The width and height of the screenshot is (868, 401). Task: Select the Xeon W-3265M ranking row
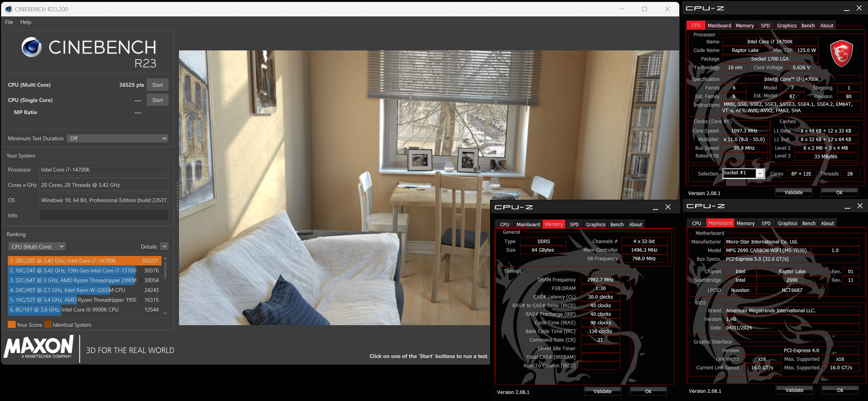click(x=84, y=290)
